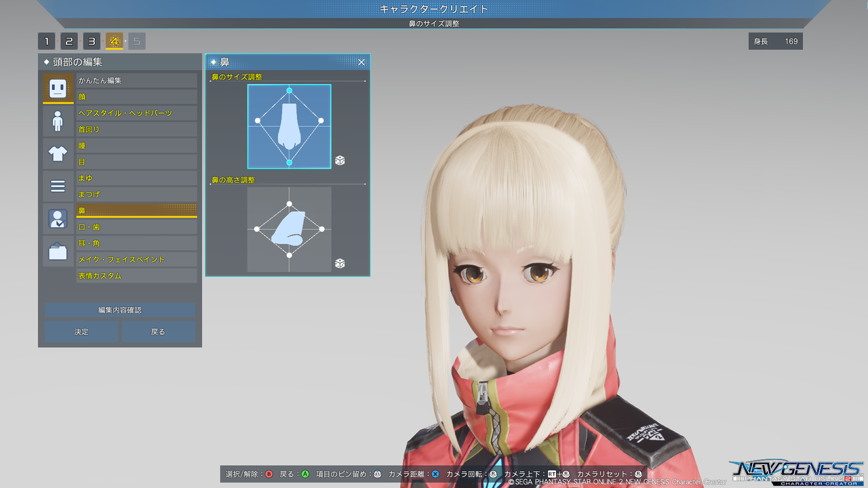The height and width of the screenshot is (488, 868).
Task: Click the 身長 169 height readout
Action: click(x=776, y=41)
